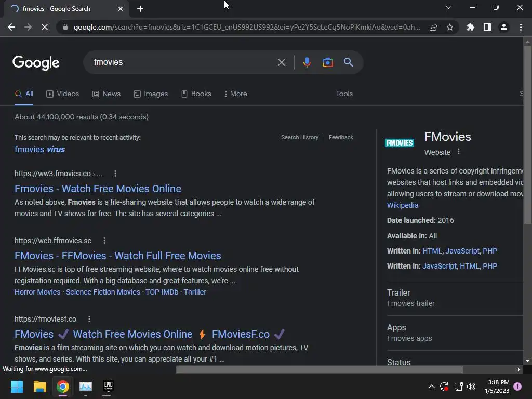Click Chrome icon in taskbar
The height and width of the screenshot is (399, 532).
[x=63, y=387]
